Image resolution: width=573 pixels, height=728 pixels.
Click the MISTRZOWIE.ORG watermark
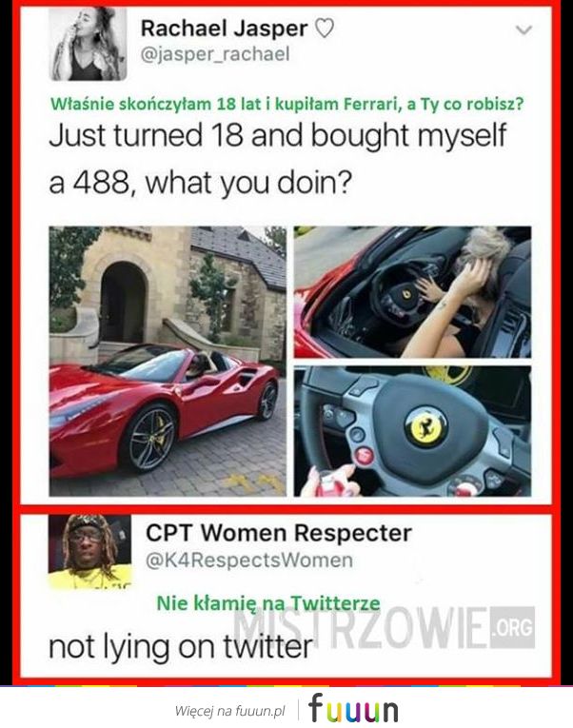click(x=384, y=628)
